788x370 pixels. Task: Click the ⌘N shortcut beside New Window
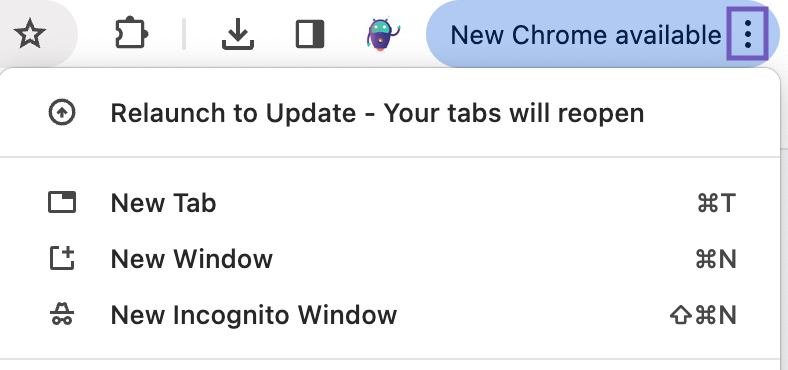(x=716, y=259)
